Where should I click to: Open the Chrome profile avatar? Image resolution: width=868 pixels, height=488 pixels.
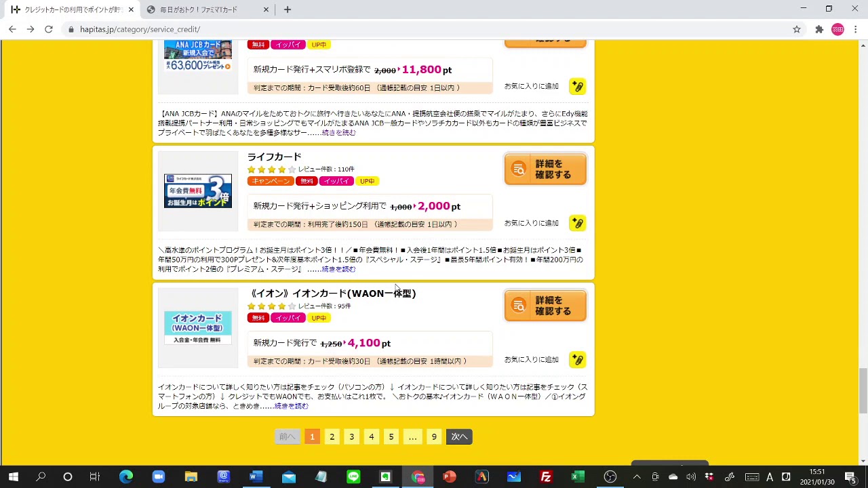(837, 29)
